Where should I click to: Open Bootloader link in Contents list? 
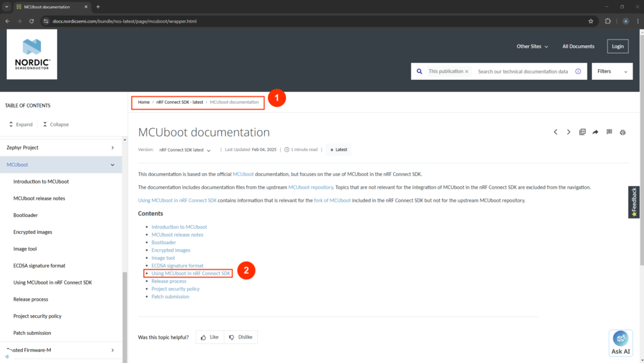click(x=164, y=243)
